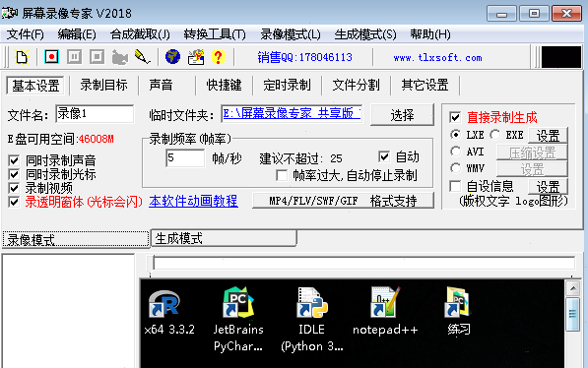Click MP4/FLV/SWF/GIF 格式支持 button

(343, 201)
